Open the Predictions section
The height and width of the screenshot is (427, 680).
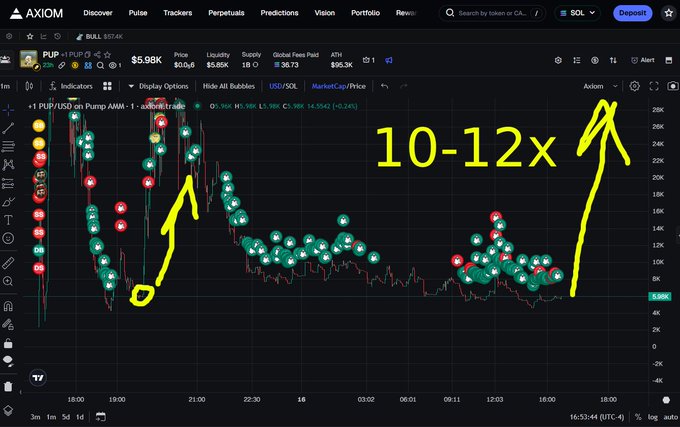coord(279,13)
